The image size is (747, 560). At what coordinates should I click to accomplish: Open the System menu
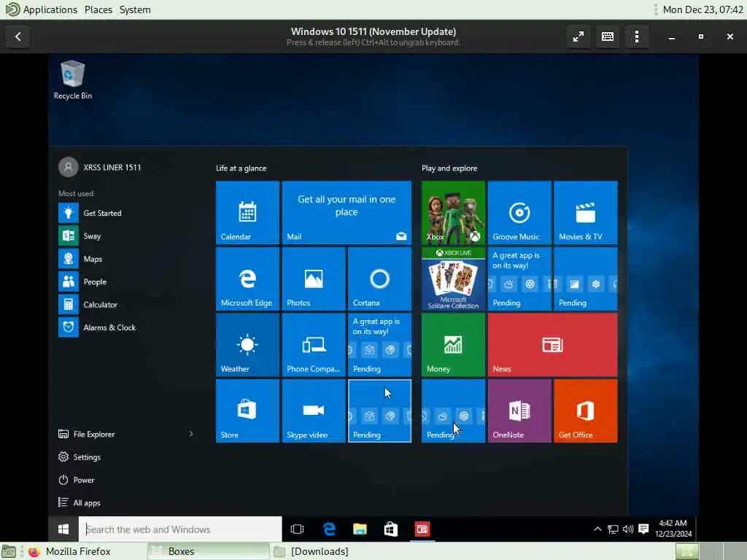pyautogui.click(x=135, y=9)
